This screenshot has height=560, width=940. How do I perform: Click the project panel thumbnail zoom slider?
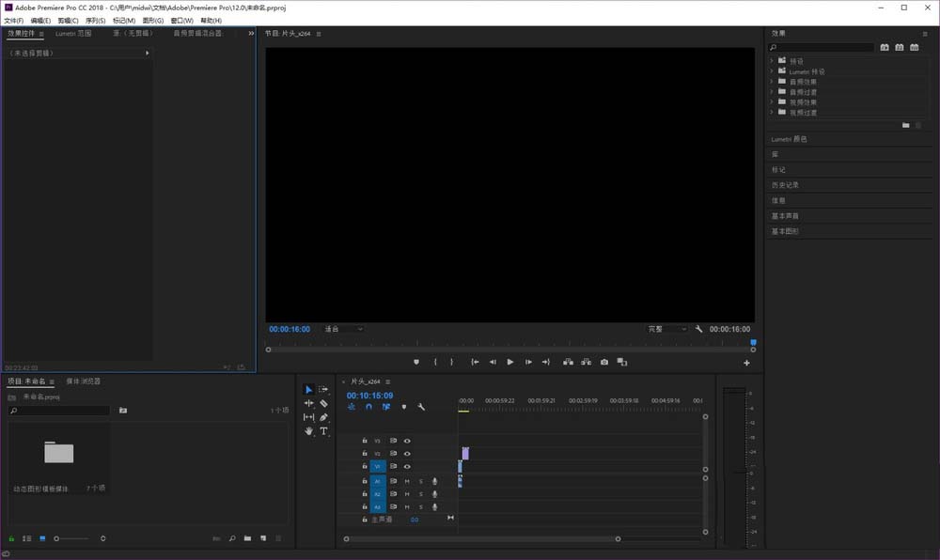pyautogui.click(x=57, y=538)
